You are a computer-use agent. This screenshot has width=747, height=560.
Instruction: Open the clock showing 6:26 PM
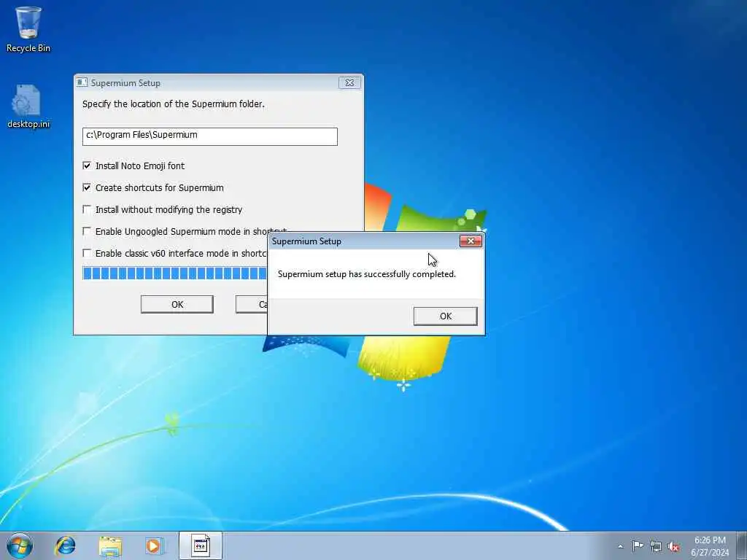click(x=710, y=546)
